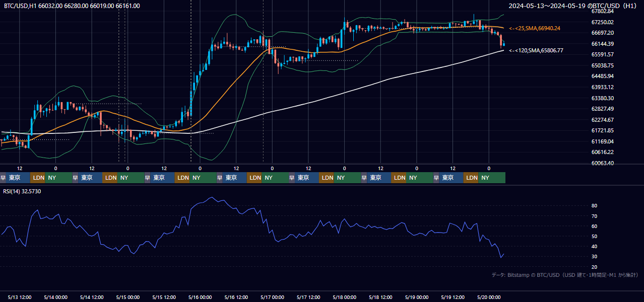The width and height of the screenshot is (644, 302).
Task: Click RSI scale level 20
Action: tap(594, 267)
